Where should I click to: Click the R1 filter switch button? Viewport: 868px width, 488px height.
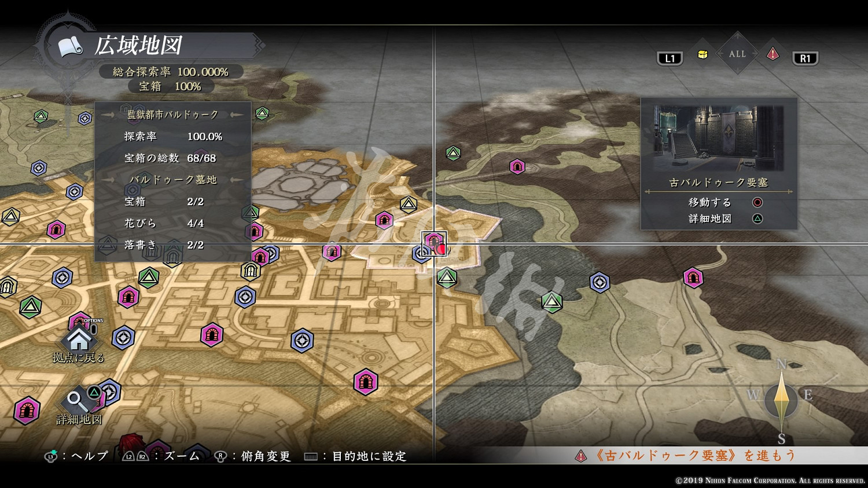pos(805,58)
